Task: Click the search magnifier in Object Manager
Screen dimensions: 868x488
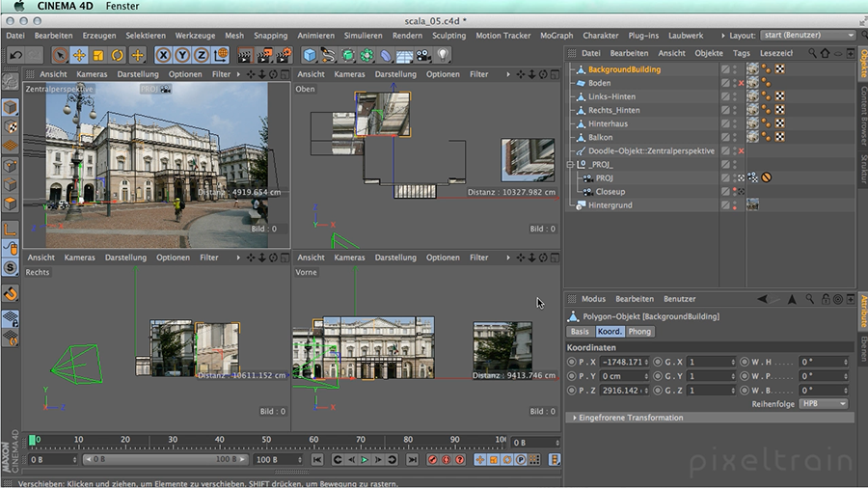Action: [812, 54]
